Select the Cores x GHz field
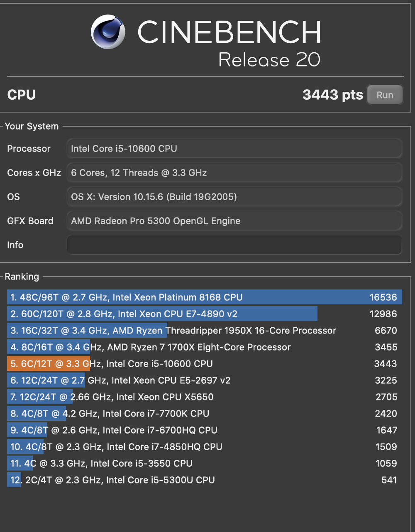This screenshot has height=532, width=415. (x=234, y=173)
